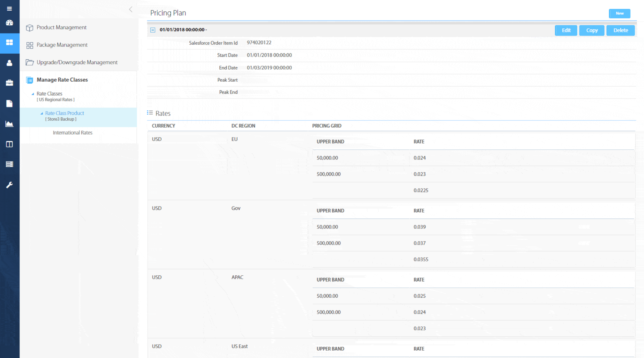Screen dimensions: 644x358
Task: Open the hamburger menu icon
Action: 9,9
